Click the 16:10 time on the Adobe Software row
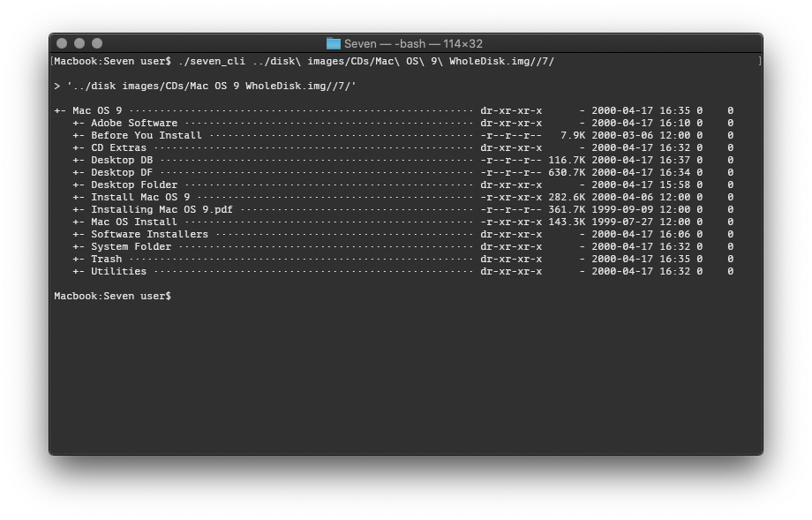The height and width of the screenshot is (520, 812). click(x=675, y=123)
